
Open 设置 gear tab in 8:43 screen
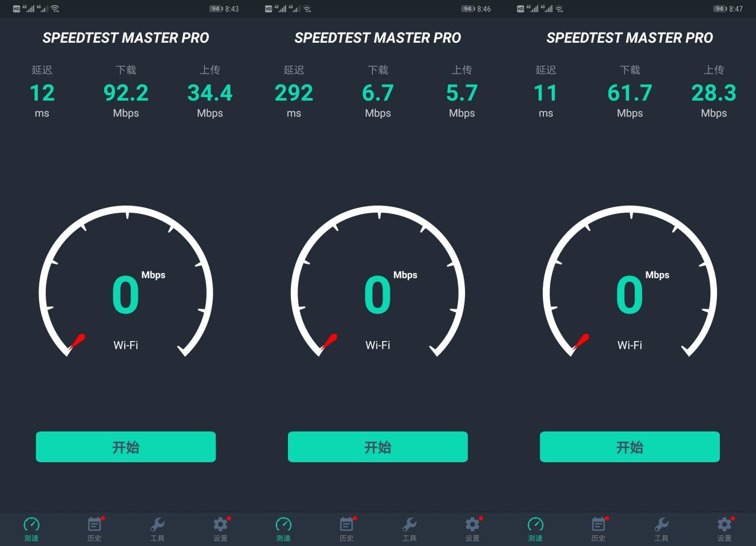pyautogui.click(x=220, y=529)
